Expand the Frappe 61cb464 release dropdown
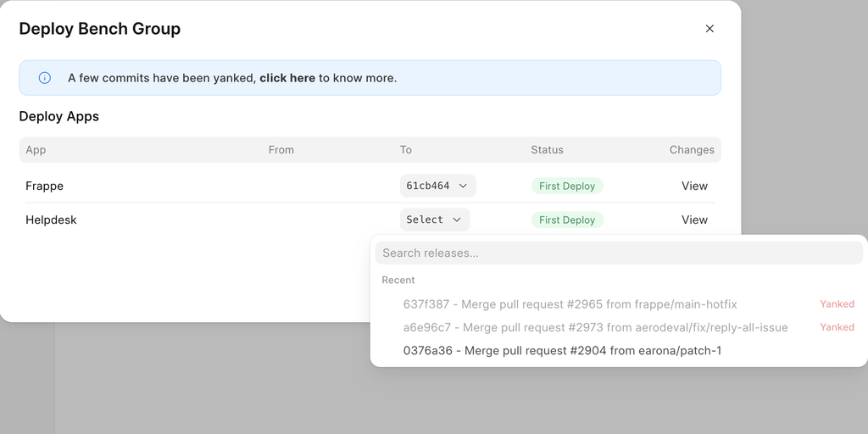Viewport: 868px width, 434px height. [437, 186]
